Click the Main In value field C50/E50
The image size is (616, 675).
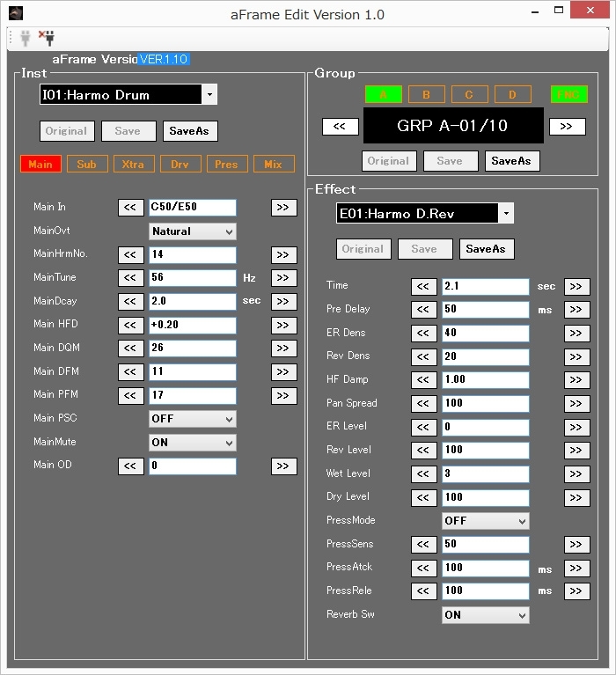point(193,208)
